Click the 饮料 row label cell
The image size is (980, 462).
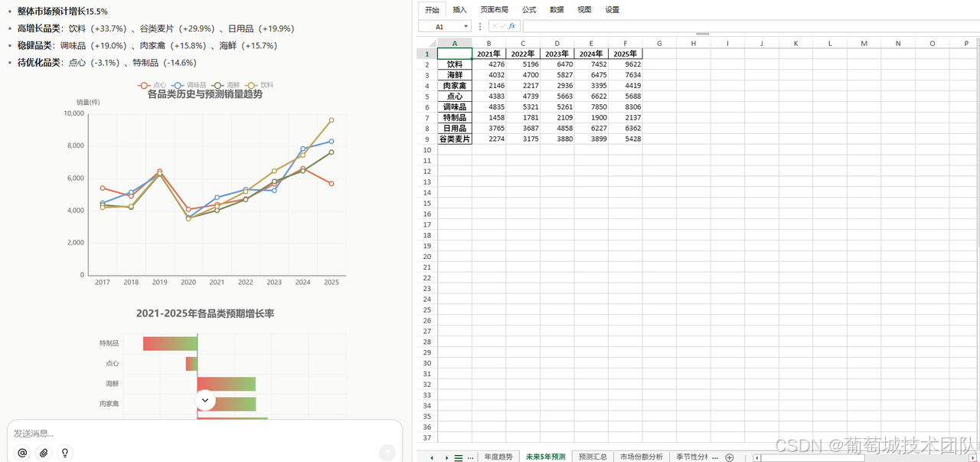(x=454, y=64)
